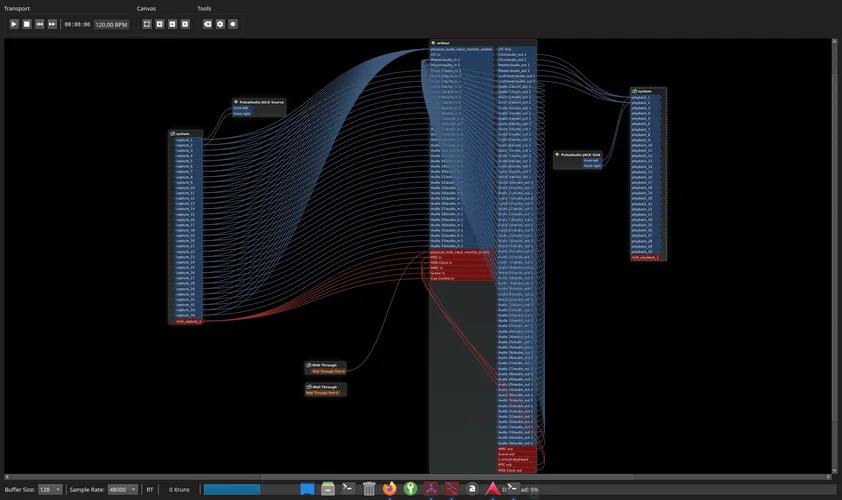Click the 120,00 BPM tempo field
The height and width of the screenshot is (500, 842).
111,24
